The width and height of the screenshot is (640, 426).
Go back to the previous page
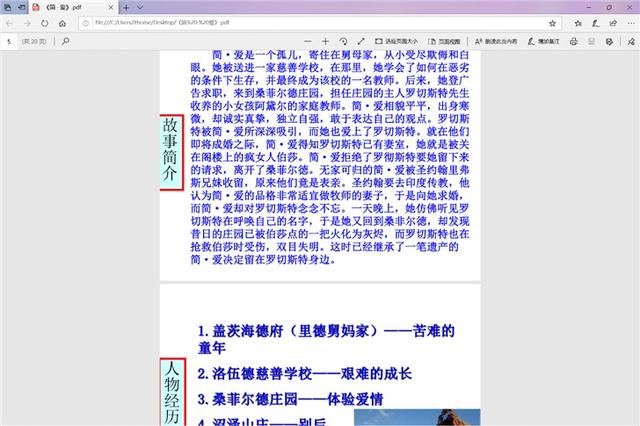click(9, 23)
